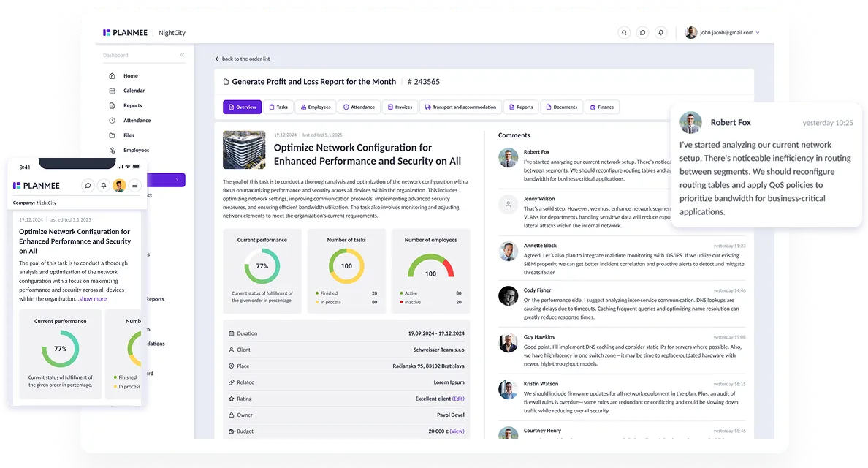Click the PLANMEE logo in desktop header

[x=125, y=33]
